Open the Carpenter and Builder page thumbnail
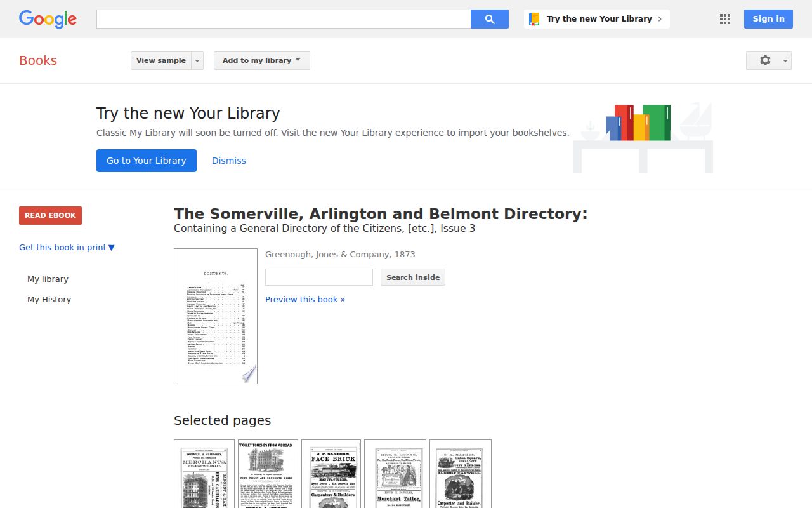This screenshot has height=508, width=812. tap(461, 474)
